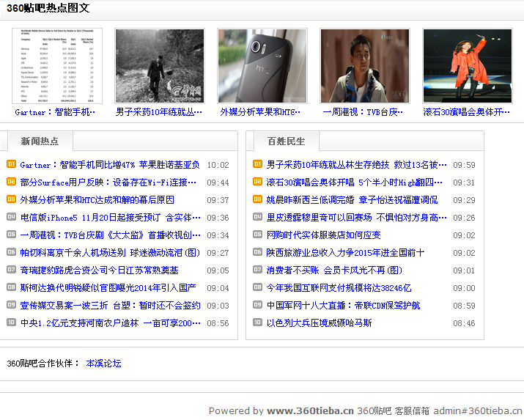Open the 网购时代实体服装店如何应变 article
The height and width of the screenshot is (420, 524).
pyautogui.click(x=323, y=235)
